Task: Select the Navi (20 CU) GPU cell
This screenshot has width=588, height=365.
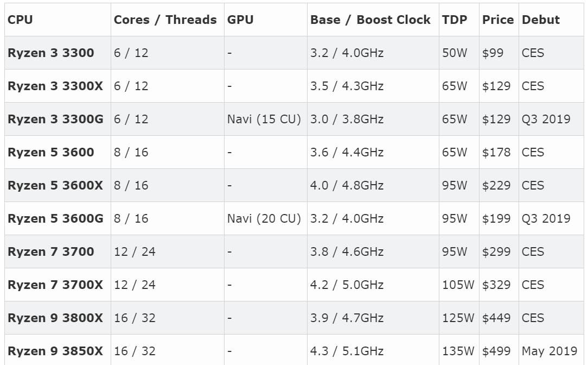Action: [x=264, y=218]
